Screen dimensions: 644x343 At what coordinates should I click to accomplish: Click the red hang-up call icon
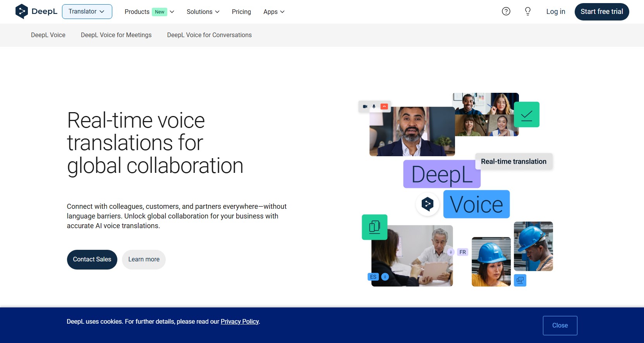click(x=384, y=106)
